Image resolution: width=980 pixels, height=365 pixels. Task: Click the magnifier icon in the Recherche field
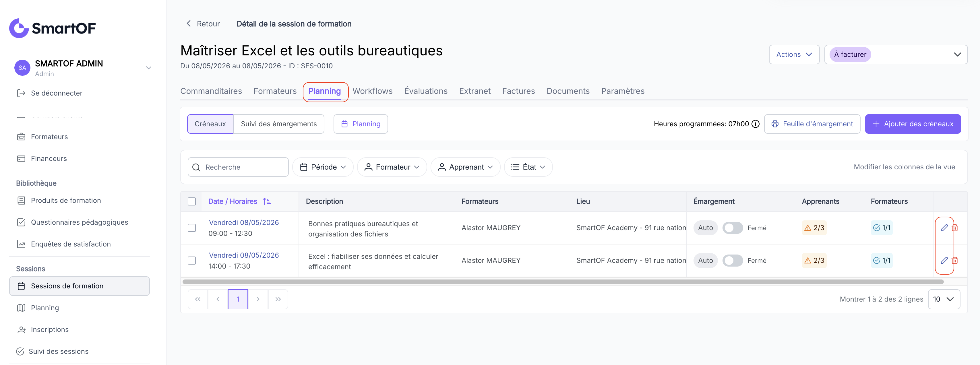196,167
